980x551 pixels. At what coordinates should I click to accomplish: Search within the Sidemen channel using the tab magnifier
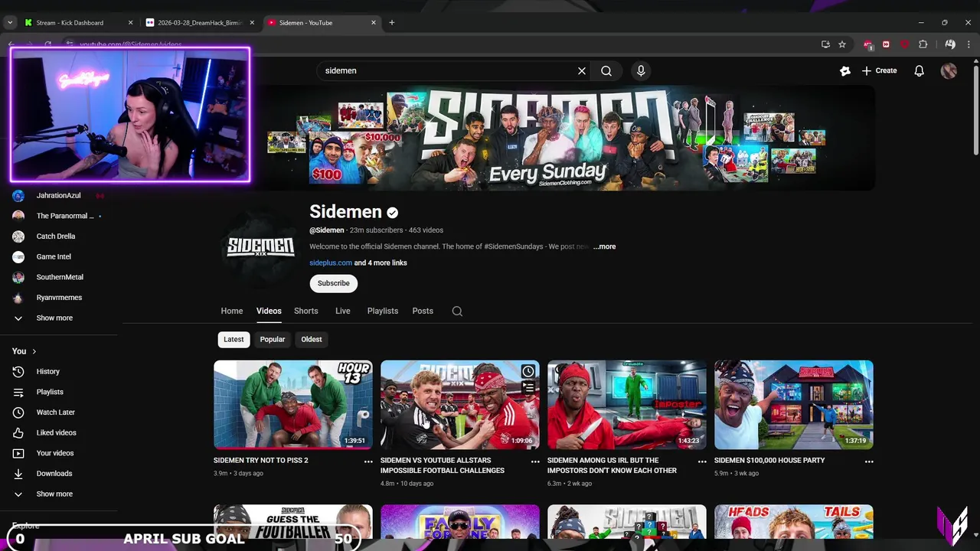tap(457, 311)
